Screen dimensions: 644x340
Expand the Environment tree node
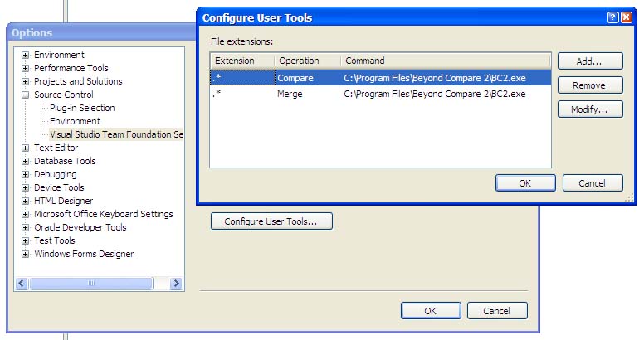pyautogui.click(x=25, y=55)
